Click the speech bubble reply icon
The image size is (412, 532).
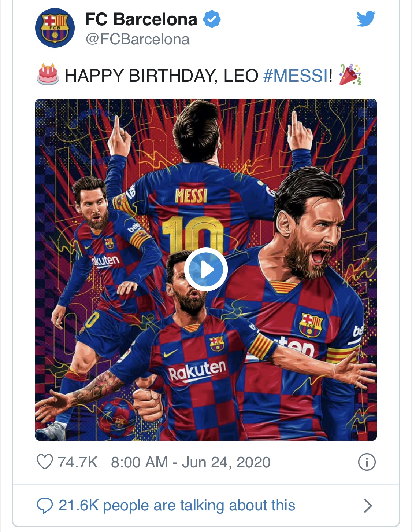pyautogui.click(x=45, y=506)
